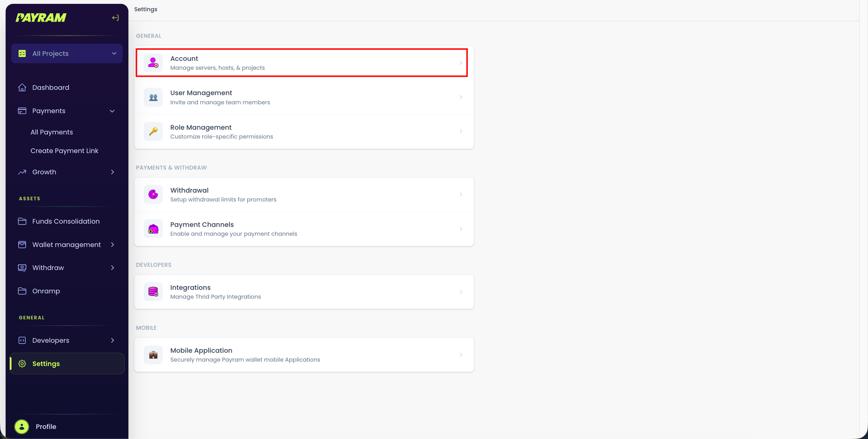868x439 pixels.
Task: Click the PAYRAM logo
Action: 41,18
